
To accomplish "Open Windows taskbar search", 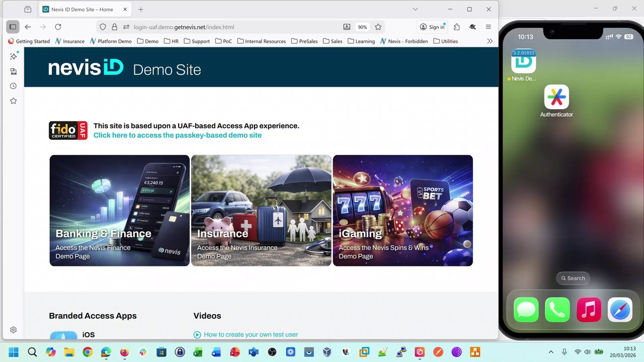I will (x=32, y=352).
